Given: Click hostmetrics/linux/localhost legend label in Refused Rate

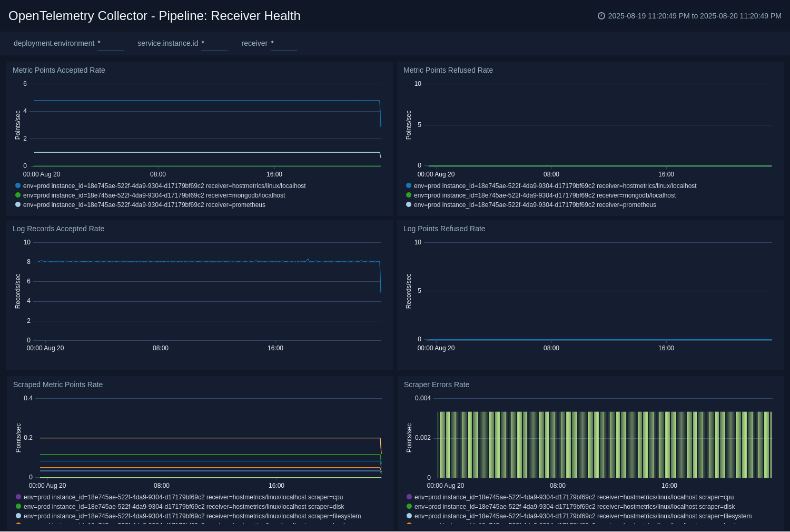Looking at the screenshot, I should (x=555, y=186).
